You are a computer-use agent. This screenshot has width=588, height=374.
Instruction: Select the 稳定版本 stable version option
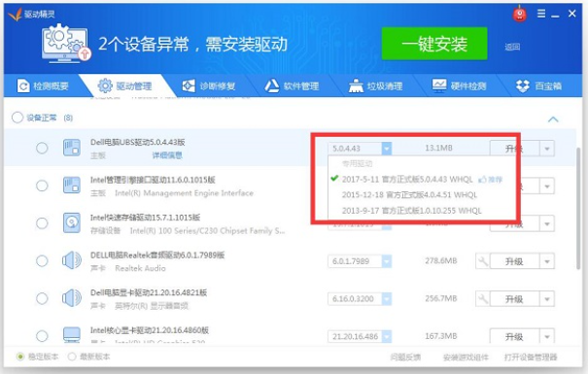pyautogui.click(x=38, y=357)
